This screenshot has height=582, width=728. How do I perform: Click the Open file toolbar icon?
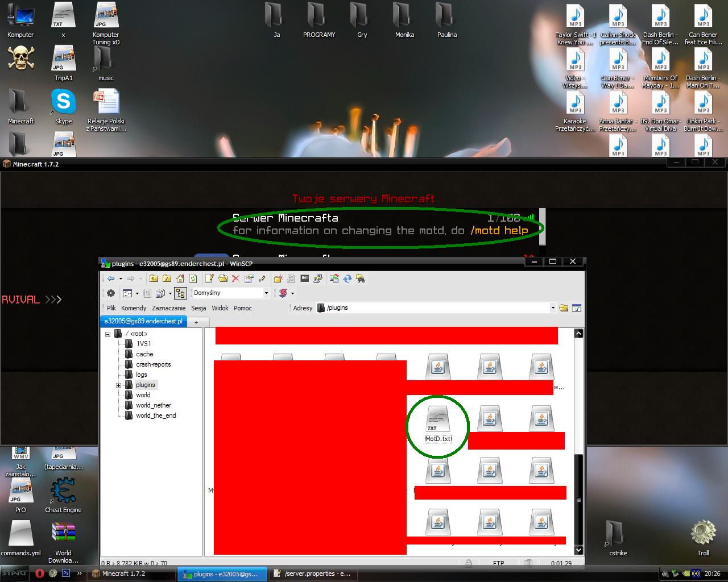coord(223,278)
